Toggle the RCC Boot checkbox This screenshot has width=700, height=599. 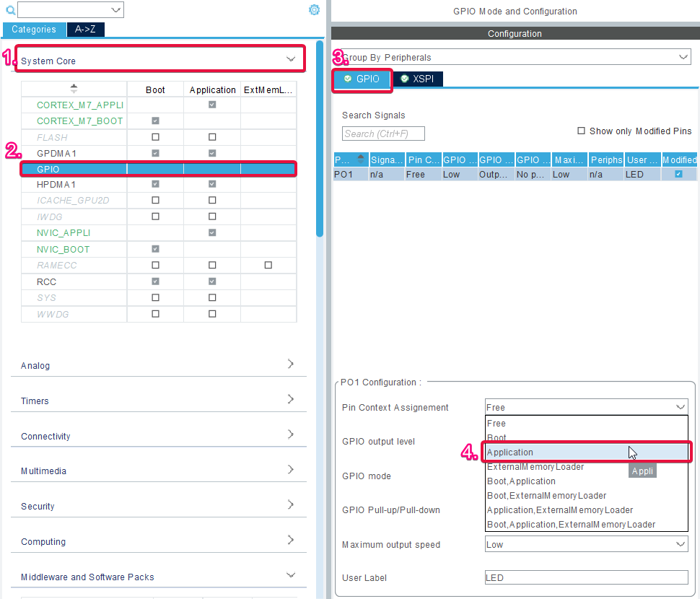click(x=155, y=281)
